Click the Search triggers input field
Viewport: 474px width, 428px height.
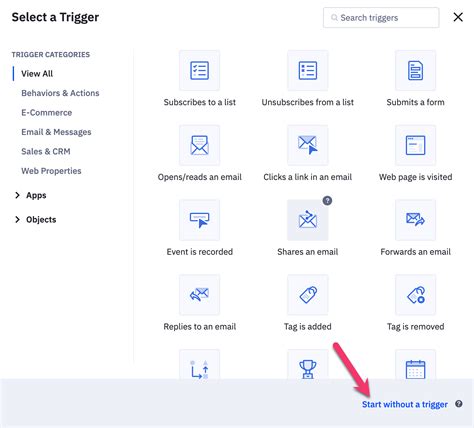381,18
